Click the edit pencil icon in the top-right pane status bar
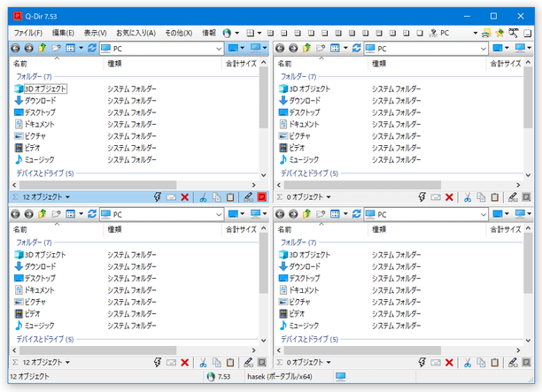This screenshot has height=392, width=542. click(x=513, y=197)
